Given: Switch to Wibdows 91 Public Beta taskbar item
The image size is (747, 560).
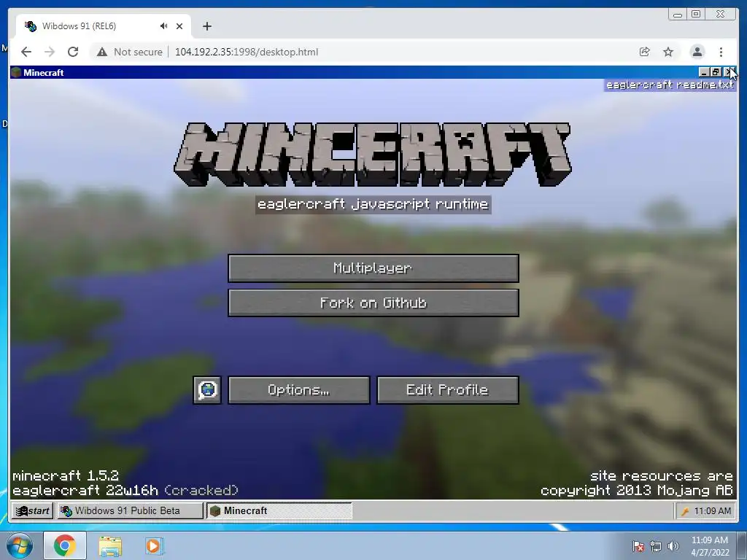Looking at the screenshot, I should pyautogui.click(x=130, y=510).
